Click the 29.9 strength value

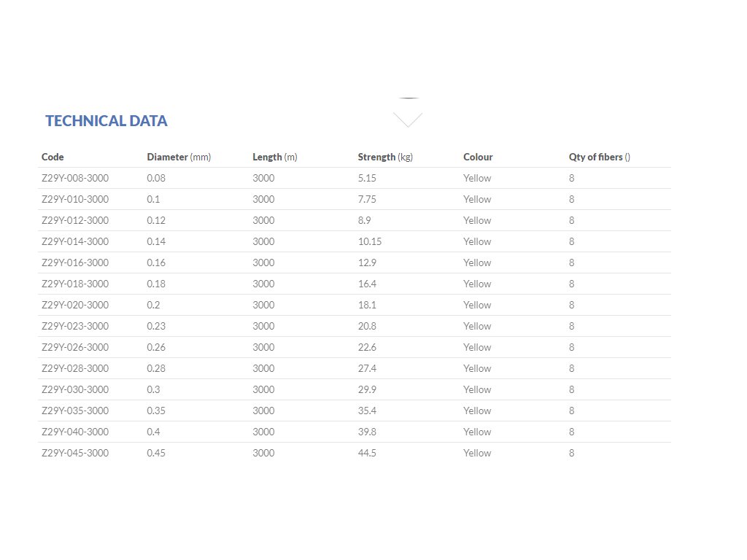(367, 389)
